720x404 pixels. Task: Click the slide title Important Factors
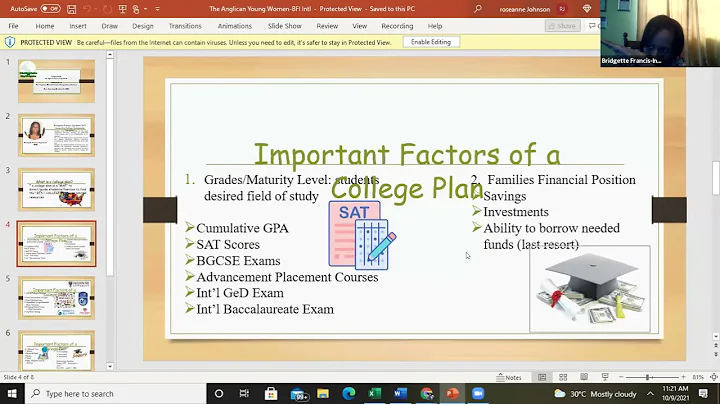click(x=407, y=171)
